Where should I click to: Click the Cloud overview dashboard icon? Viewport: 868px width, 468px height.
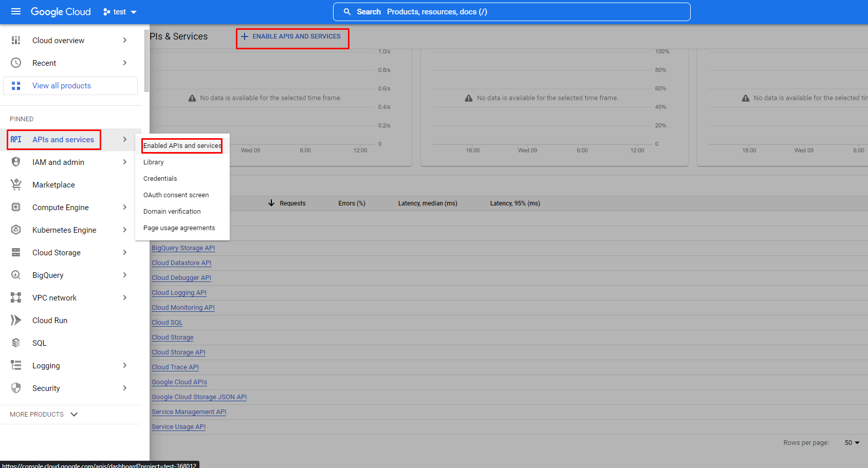coord(16,40)
